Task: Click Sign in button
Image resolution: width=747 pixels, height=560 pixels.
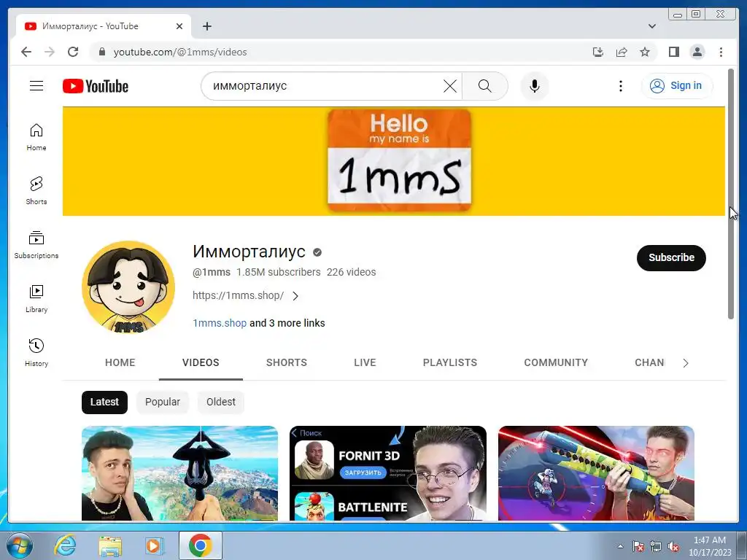Action: (x=676, y=86)
